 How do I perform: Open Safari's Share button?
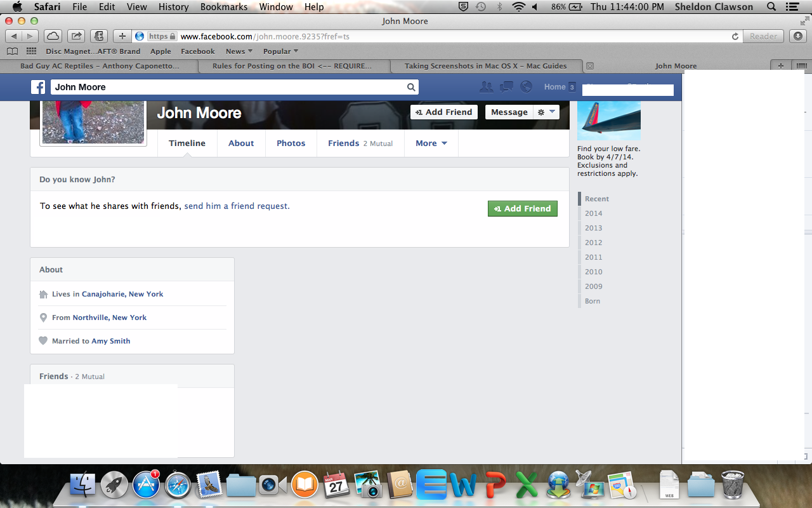[x=76, y=36]
